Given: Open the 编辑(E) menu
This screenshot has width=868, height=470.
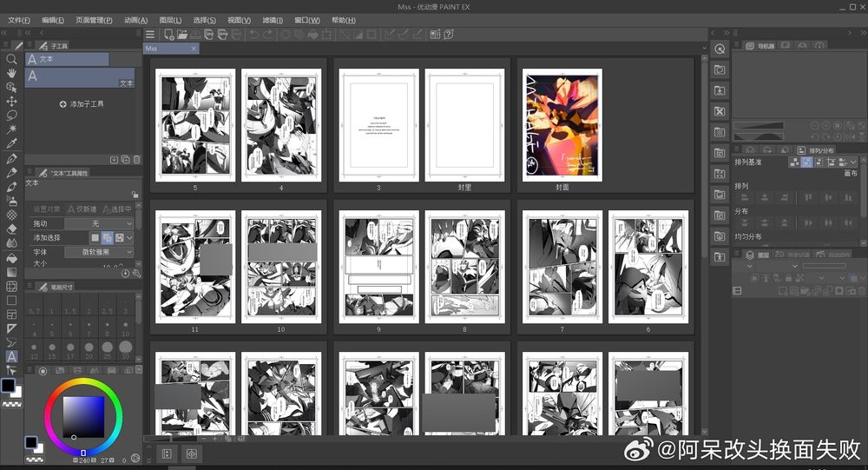Looking at the screenshot, I should coord(53,20).
